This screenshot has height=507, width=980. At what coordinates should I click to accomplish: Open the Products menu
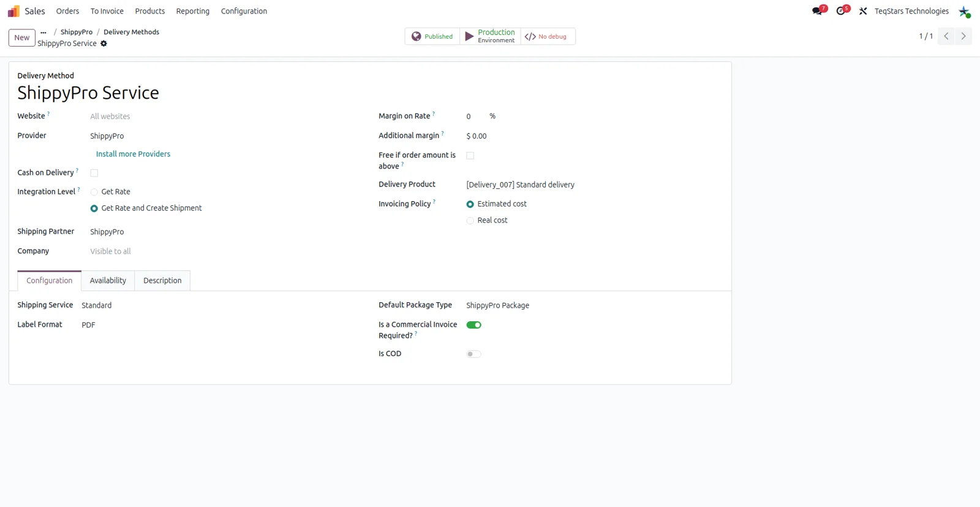click(x=150, y=11)
